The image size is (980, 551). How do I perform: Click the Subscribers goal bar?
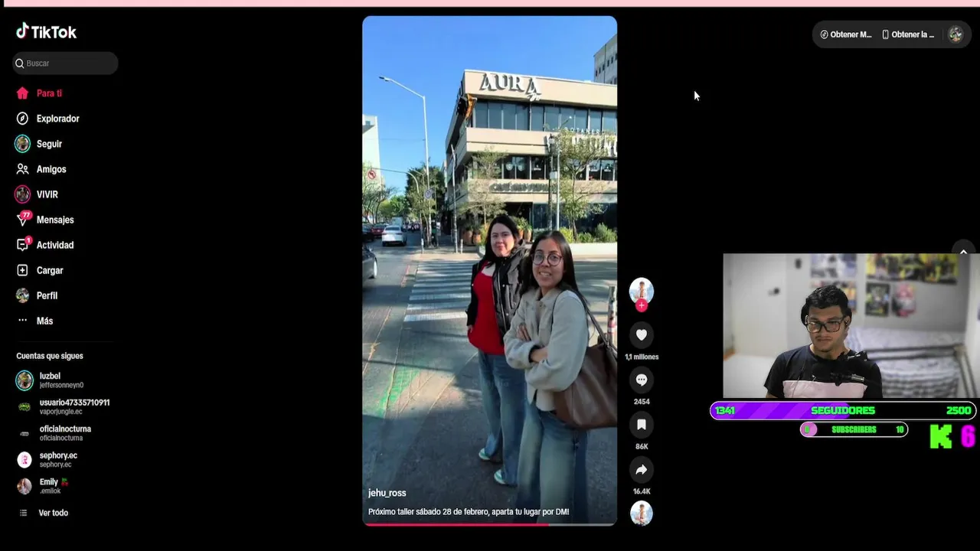click(x=854, y=429)
